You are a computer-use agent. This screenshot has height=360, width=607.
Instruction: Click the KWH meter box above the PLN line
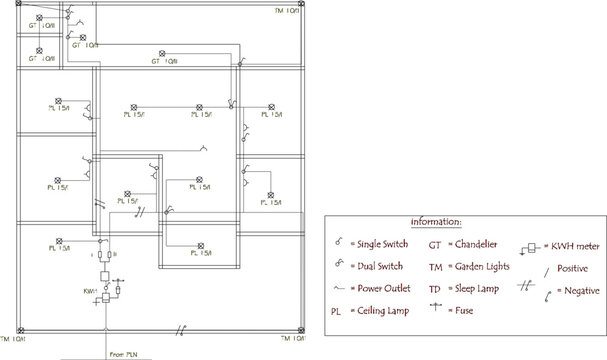tap(106, 298)
